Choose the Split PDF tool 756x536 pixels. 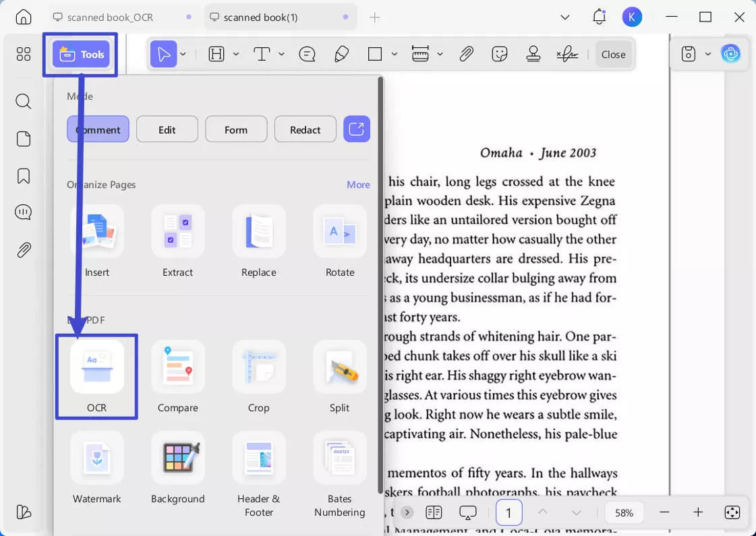340,367
